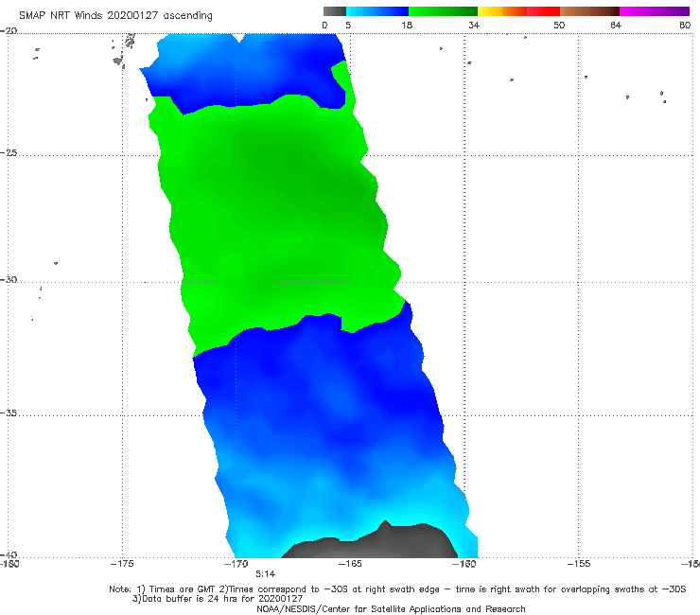The width and height of the screenshot is (700, 615).
Task: Click the red segment of the color bar
Action: coord(543,11)
